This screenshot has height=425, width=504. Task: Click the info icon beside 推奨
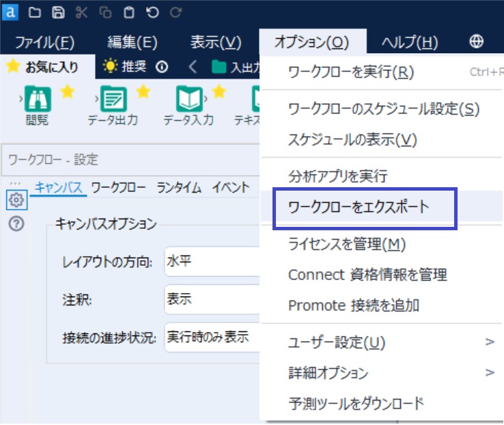(x=162, y=67)
